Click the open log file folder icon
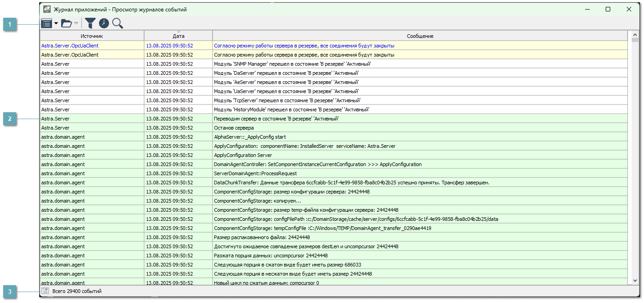The image size is (644, 303). point(66,23)
